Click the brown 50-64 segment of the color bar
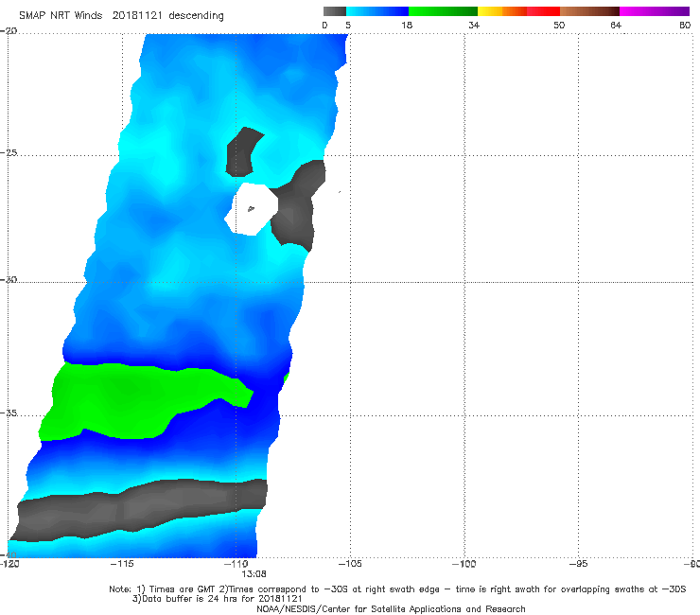 click(x=589, y=11)
